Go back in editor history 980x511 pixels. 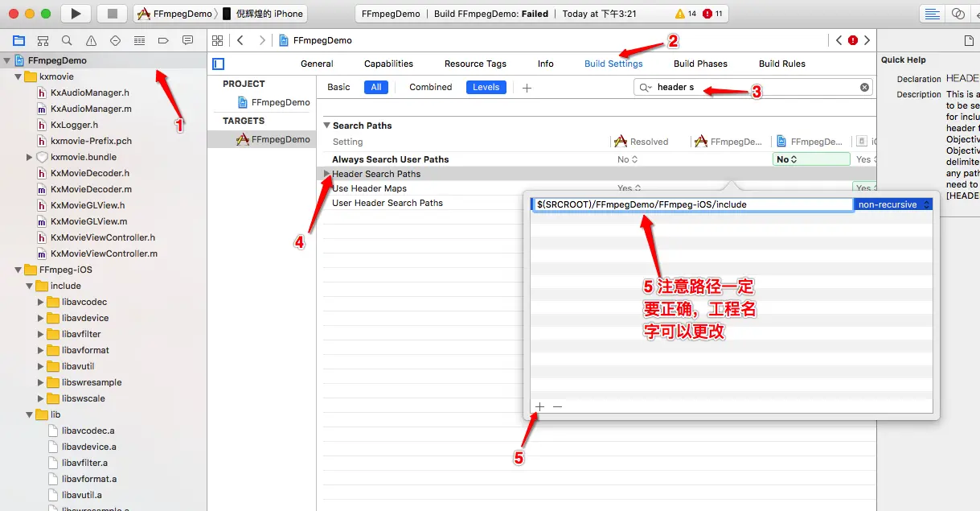pos(240,40)
